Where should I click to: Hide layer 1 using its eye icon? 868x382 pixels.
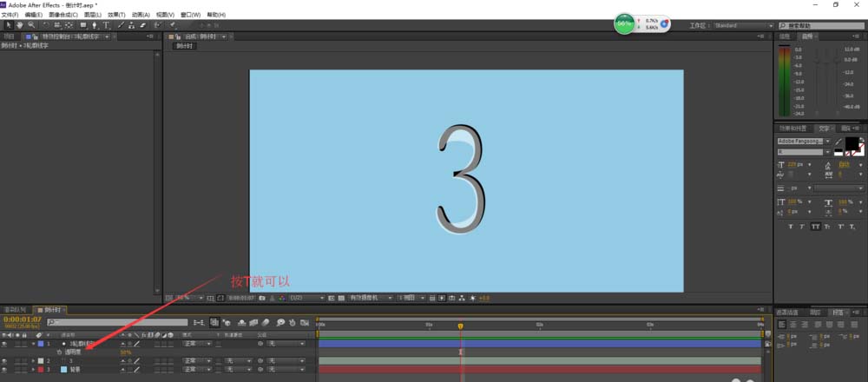[4, 344]
